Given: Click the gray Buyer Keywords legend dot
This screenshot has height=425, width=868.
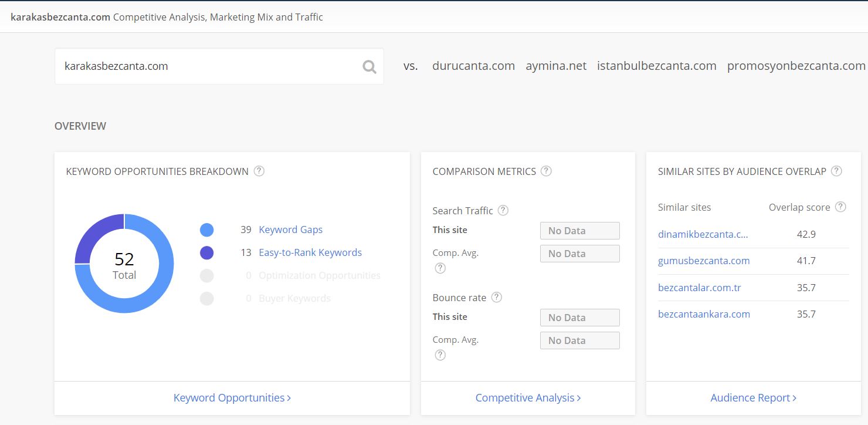Looking at the screenshot, I should 206,298.
